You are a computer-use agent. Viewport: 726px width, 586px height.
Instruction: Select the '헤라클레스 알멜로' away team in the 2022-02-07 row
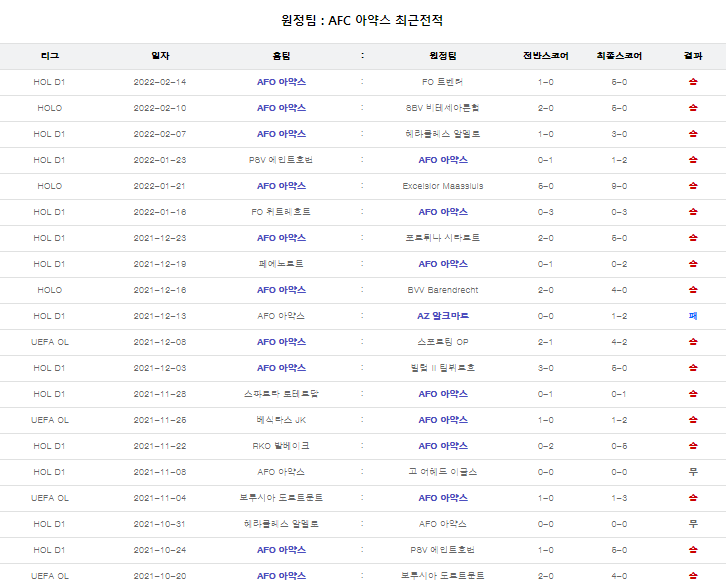coord(443,134)
